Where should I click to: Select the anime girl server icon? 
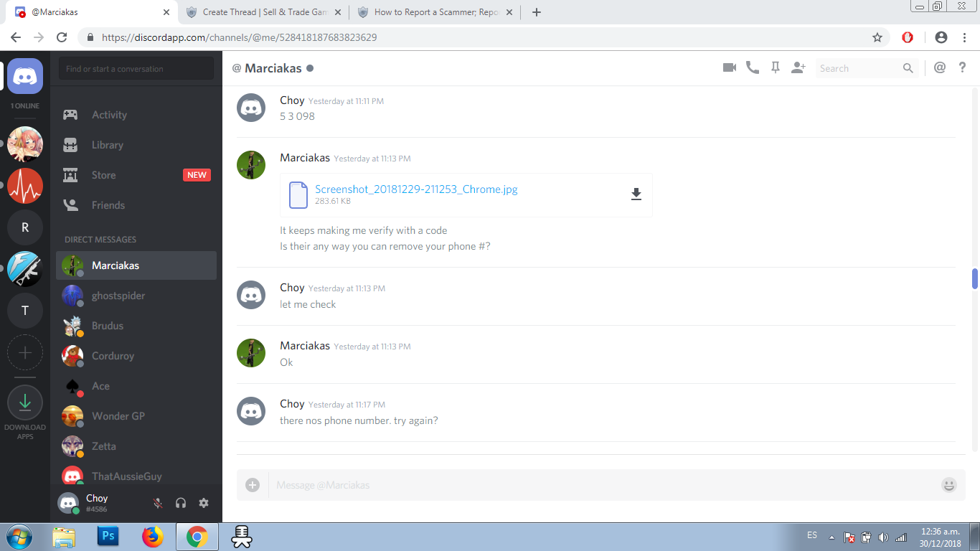(25, 144)
